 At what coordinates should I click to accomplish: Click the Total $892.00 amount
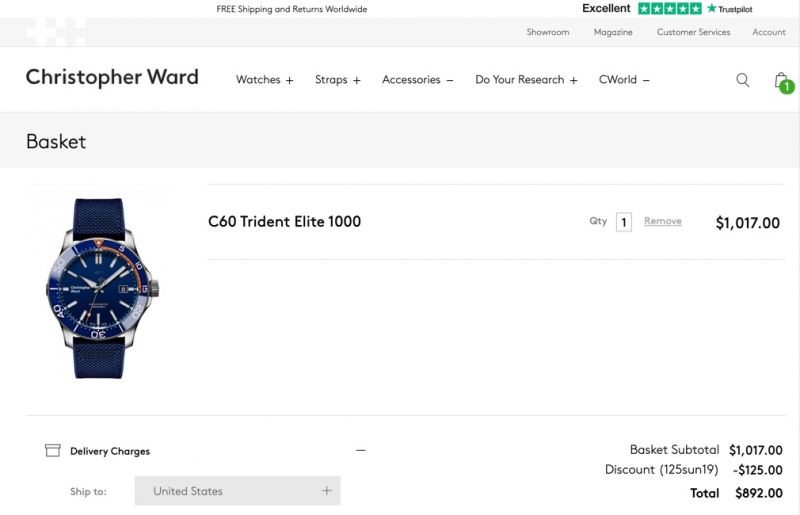click(x=759, y=493)
